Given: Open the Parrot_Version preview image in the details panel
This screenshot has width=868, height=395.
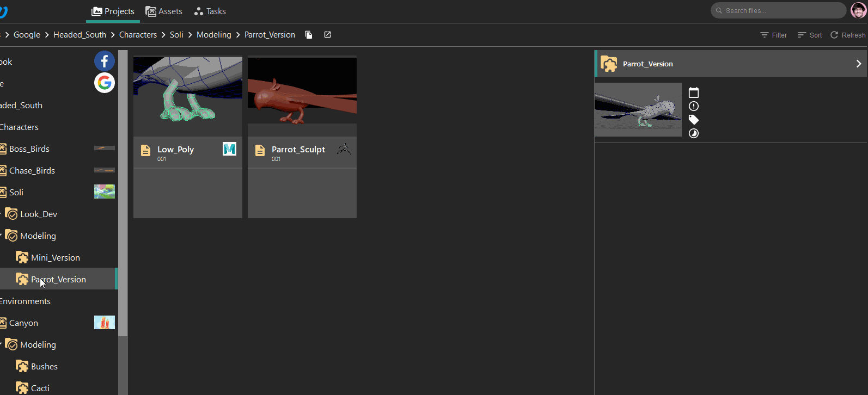Looking at the screenshot, I should coord(638,109).
